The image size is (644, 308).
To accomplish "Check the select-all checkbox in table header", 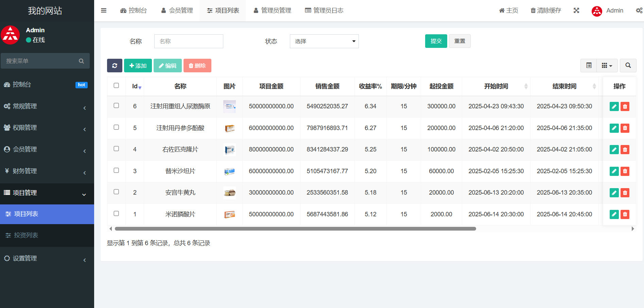I will (116, 86).
